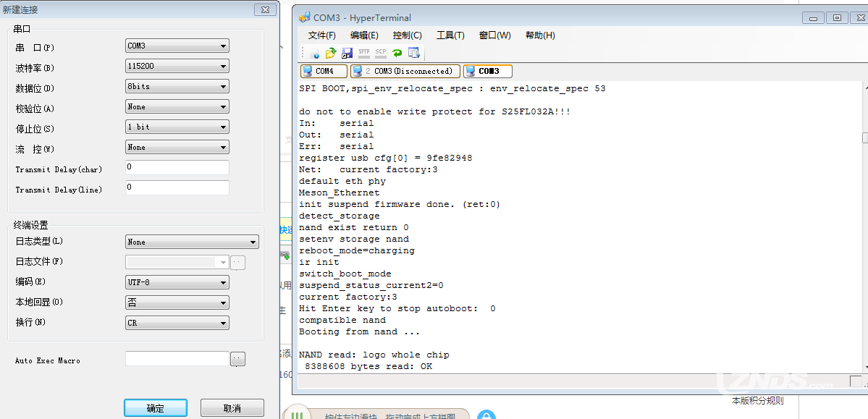
Task: Click the new connection toolbar icon
Action: (314, 53)
